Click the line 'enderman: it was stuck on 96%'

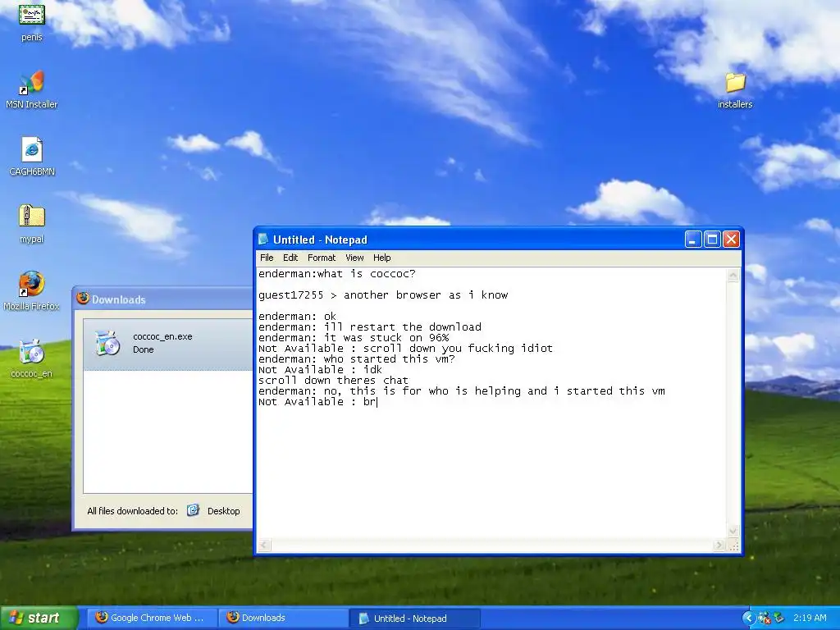(354, 337)
